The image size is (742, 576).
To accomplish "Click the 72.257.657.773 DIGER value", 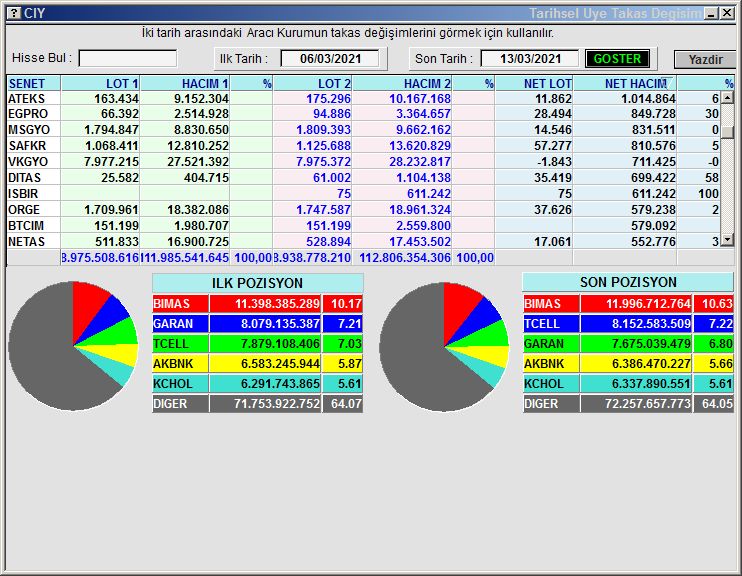I will coord(636,404).
